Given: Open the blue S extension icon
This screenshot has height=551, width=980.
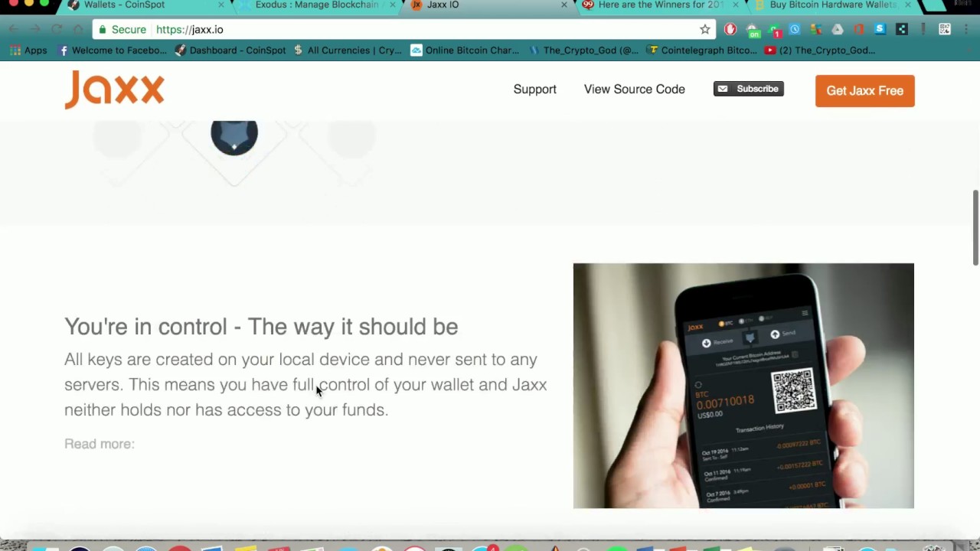Looking at the screenshot, I should (x=880, y=29).
